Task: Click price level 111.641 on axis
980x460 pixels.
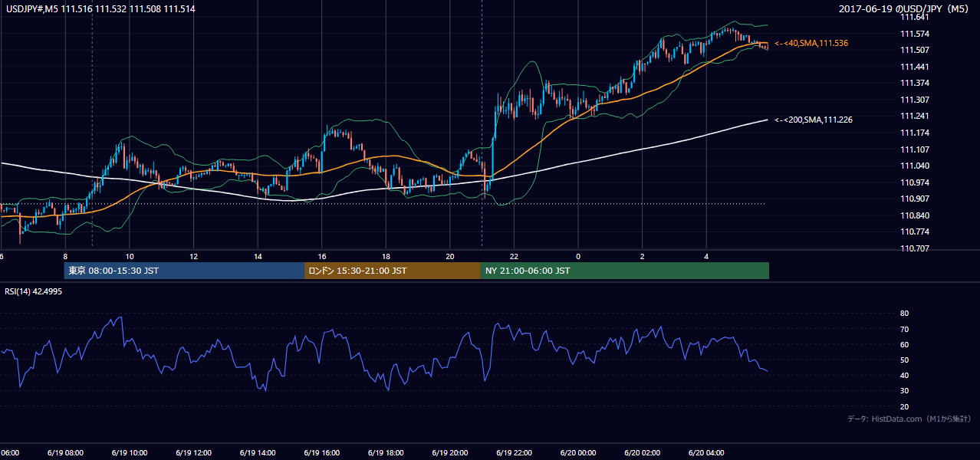Action: click(915, 17)
